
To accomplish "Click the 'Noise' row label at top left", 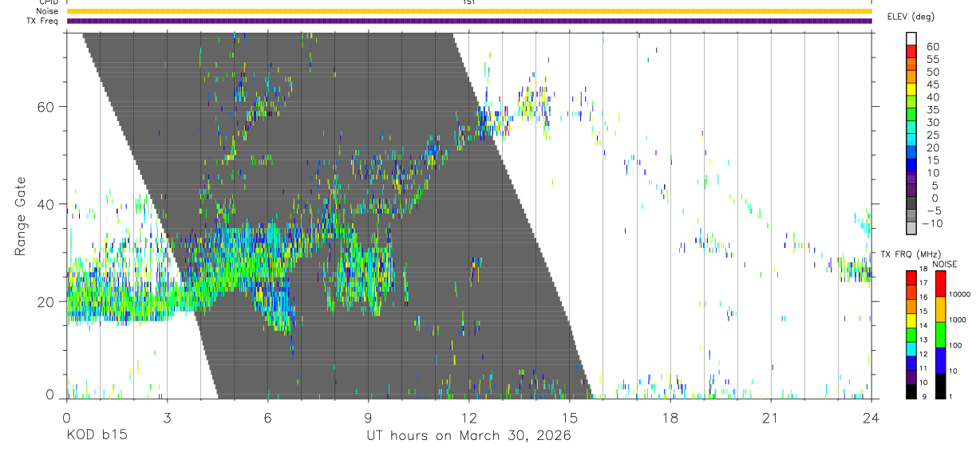I will [46, 11].
